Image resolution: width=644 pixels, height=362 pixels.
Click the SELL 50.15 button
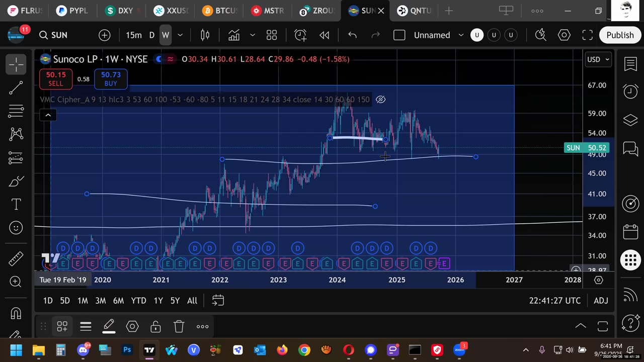(x=56, y=79)
